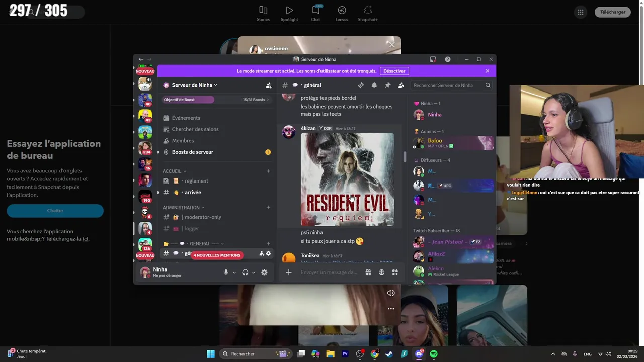The height and width of the screenshot is (362, 644).
Task: Open Spotify from the Windows taskbar
Action: pos(434,354)
